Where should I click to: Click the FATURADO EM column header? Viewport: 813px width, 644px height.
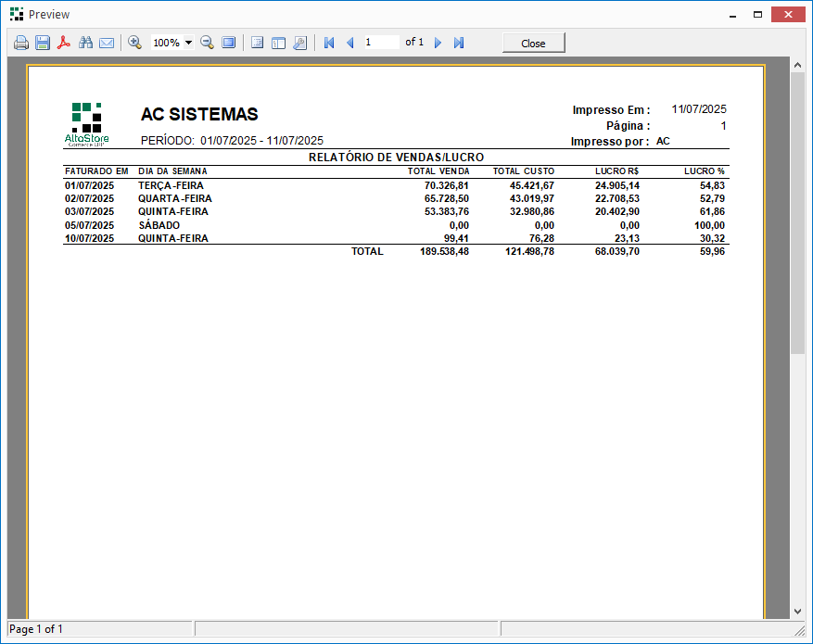click(x=96, y=171)
